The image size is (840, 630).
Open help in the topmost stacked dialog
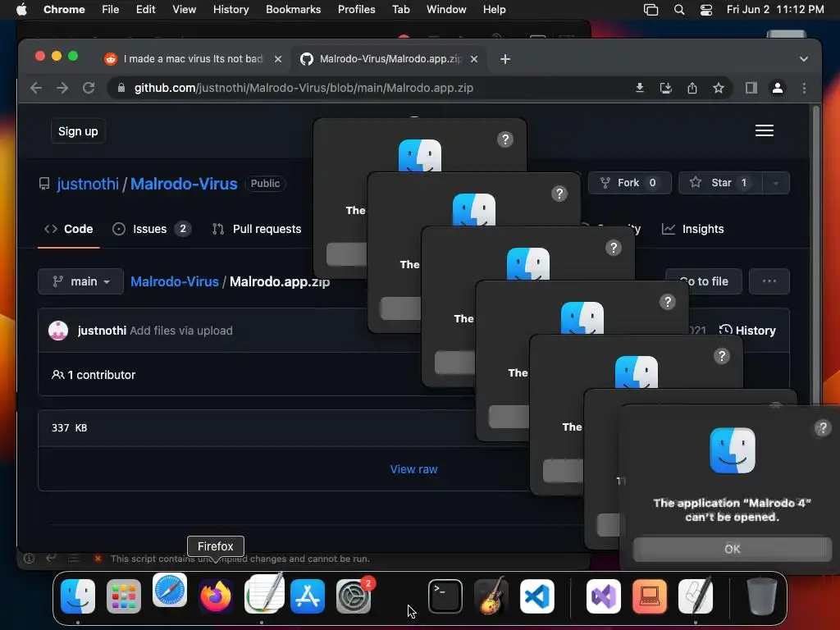[504, 139]
